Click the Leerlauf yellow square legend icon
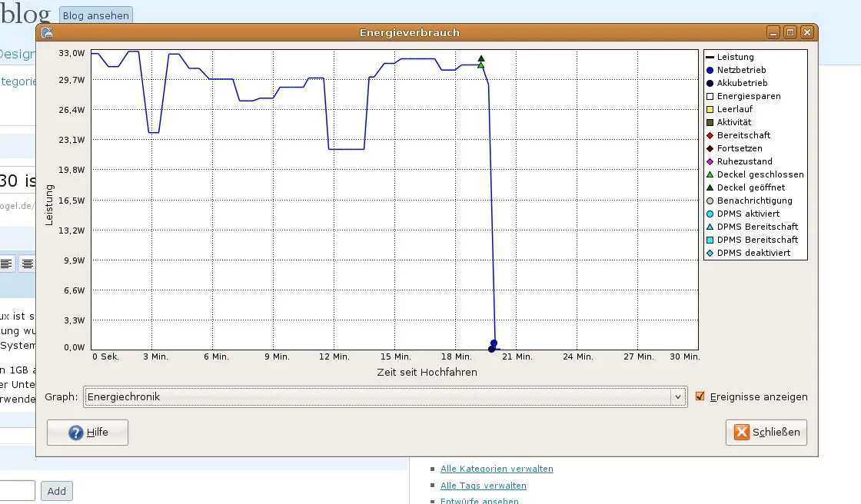Viewport: 861px width, 504px height. click(710, 109)
